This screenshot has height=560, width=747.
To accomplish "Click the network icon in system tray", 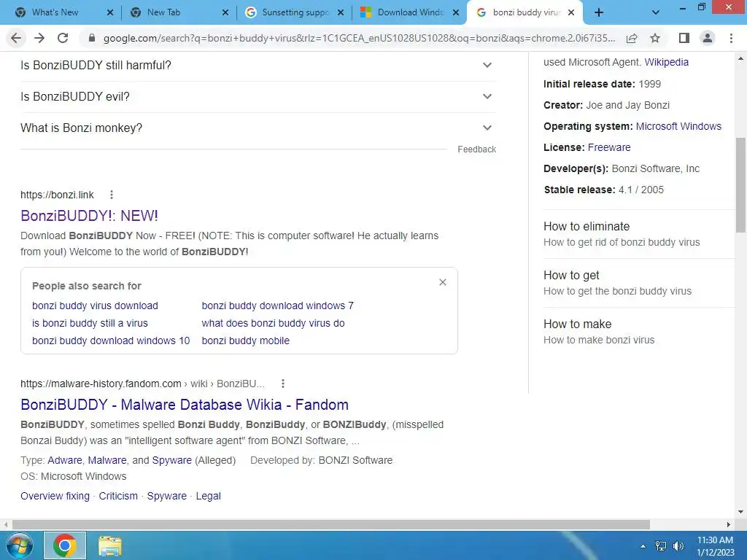I will pos(661,546).
